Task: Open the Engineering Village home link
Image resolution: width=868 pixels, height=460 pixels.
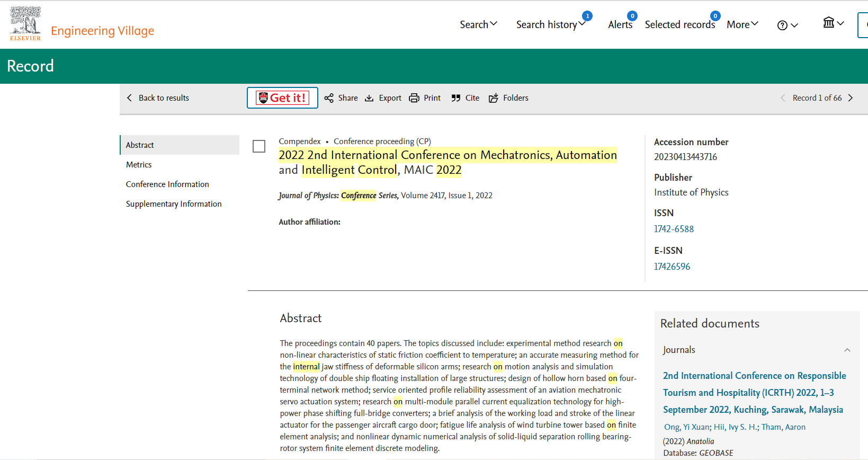Action: [x=102, y=31]
